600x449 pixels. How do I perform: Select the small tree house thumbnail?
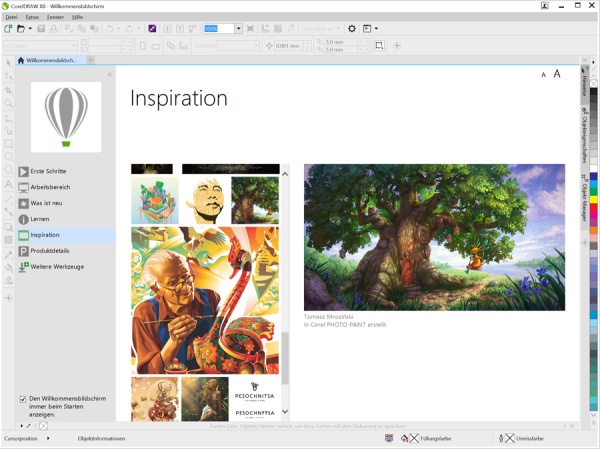[255, 200]
